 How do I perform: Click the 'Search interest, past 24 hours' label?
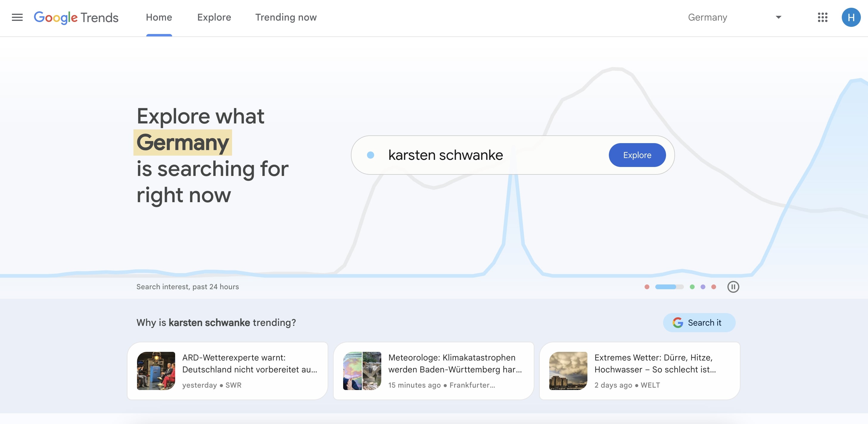pos(188,287)
